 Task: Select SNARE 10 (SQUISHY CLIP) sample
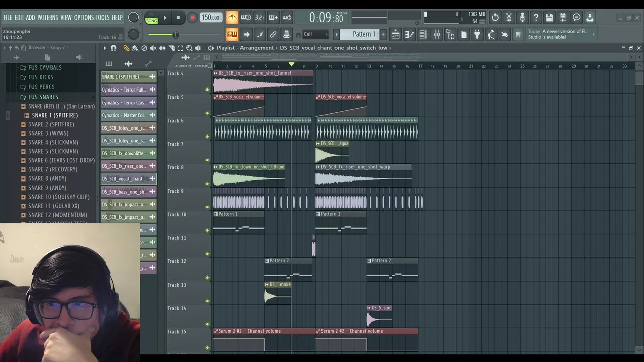coord(59,197)
